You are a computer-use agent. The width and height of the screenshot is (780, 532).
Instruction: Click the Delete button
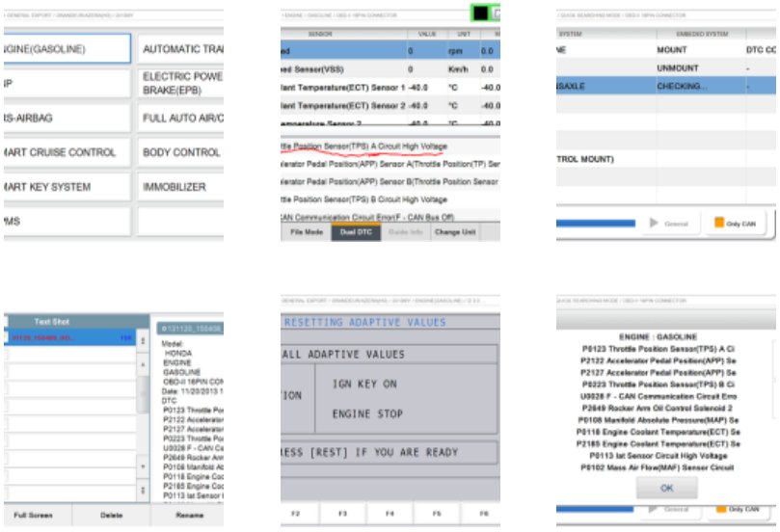[x=111, y=515]
